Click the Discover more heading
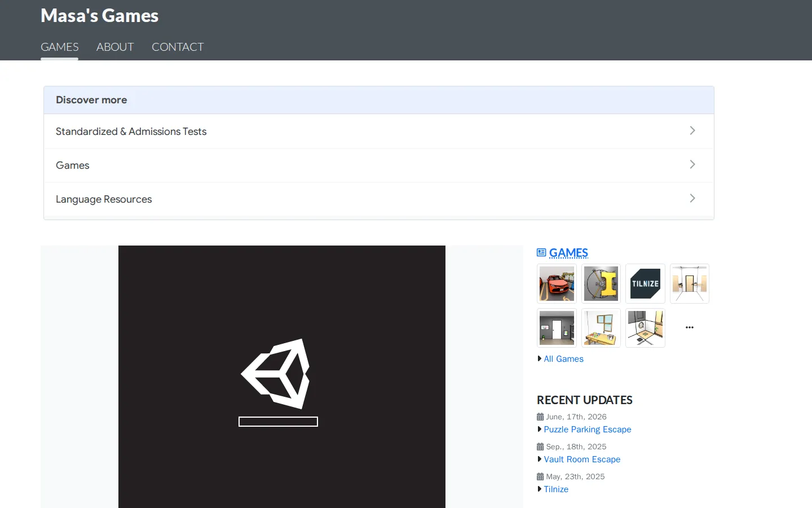The image size is (812, 508). (91, 100)
